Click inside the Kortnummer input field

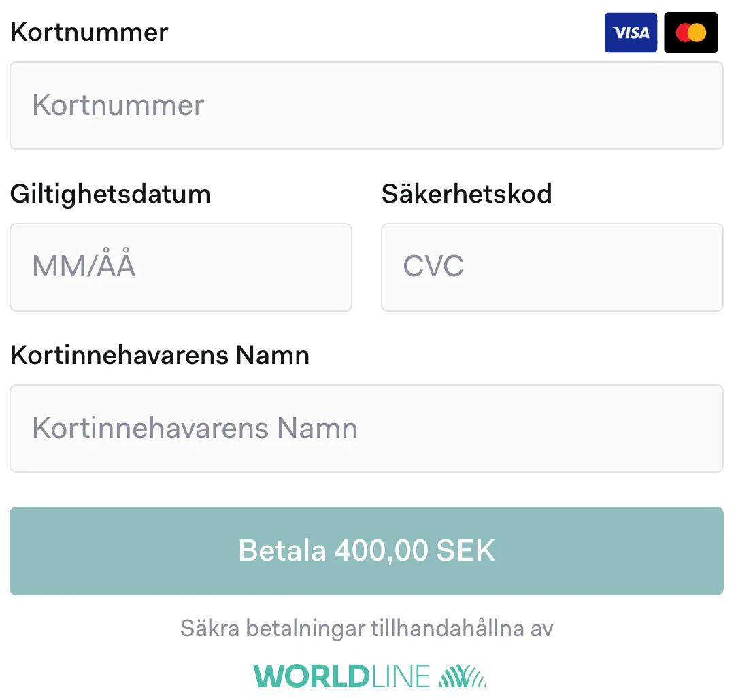tap(367, 105)
